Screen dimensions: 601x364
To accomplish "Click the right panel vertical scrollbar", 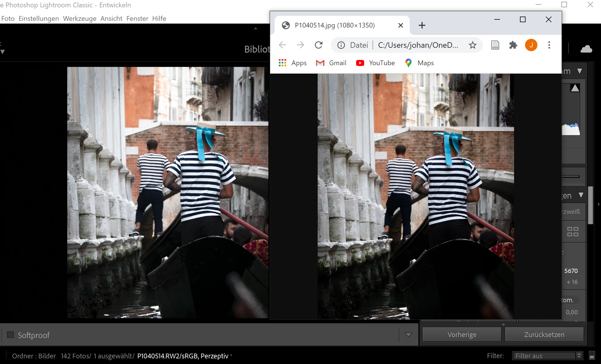I will [x=591, y=205].
